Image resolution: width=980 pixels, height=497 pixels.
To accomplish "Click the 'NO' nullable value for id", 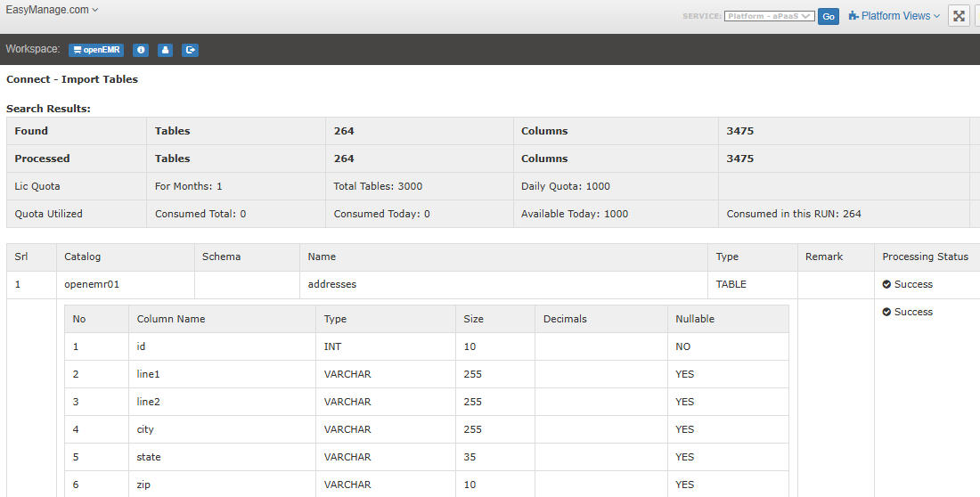I will (683, 346).
